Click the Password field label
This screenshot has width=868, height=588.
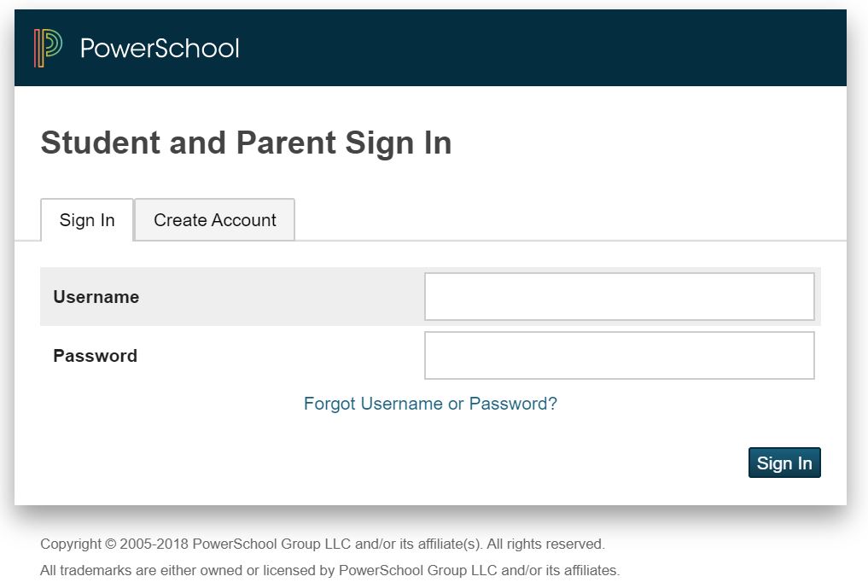[x=95, y=356]
